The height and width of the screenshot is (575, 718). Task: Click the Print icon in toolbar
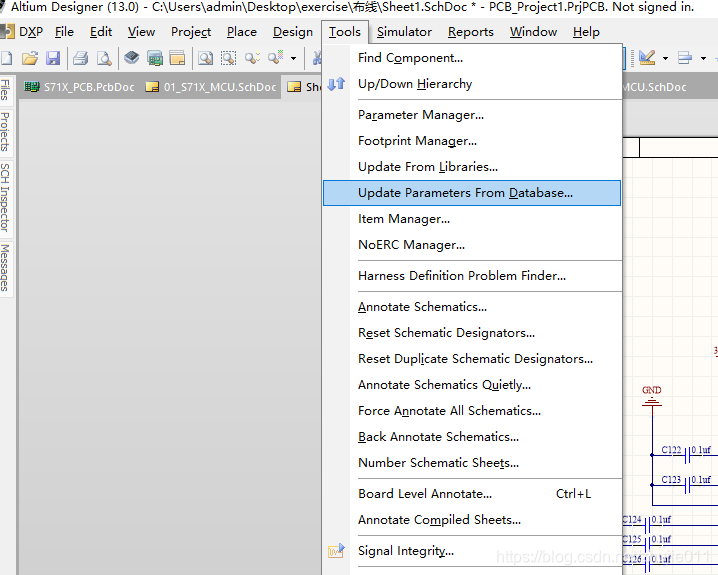point(81,58)
